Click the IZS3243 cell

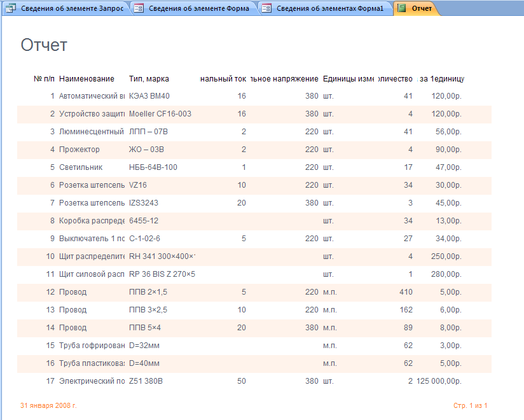[144, 203]
